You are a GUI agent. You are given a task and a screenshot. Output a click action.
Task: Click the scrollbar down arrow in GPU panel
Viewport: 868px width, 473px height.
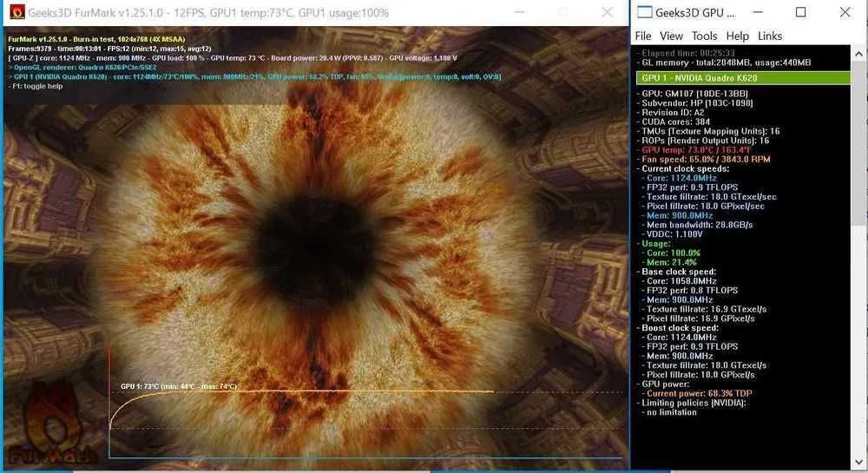point(858,462)
